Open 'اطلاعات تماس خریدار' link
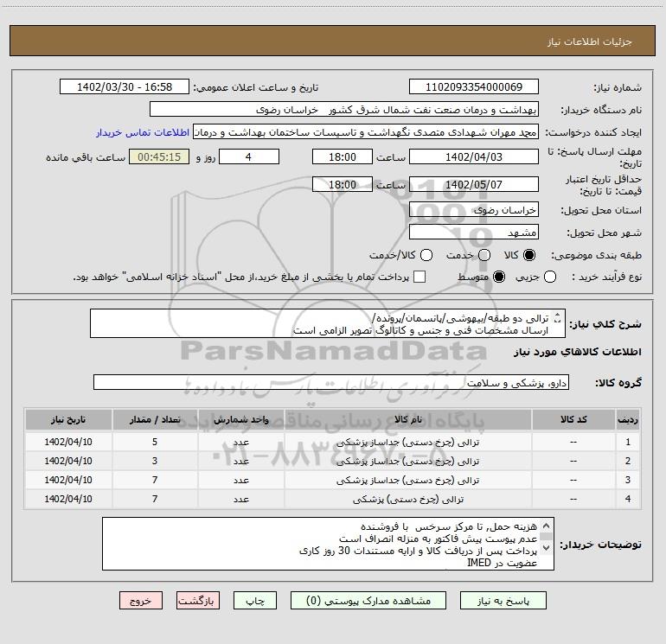666x644 pixels. coord(143,132)
